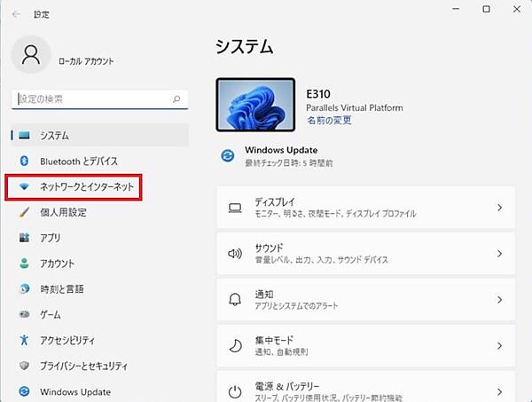
Task: Open アカウント settings category
Action: (99, 264)
